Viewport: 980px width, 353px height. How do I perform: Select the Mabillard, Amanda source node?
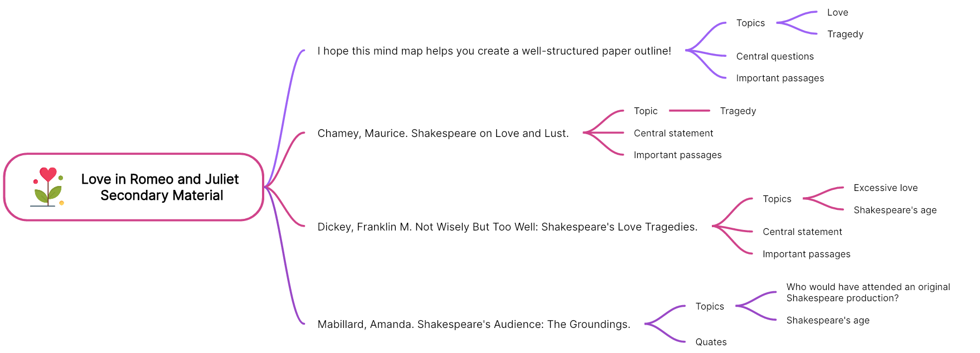click(x=474, y=324)
